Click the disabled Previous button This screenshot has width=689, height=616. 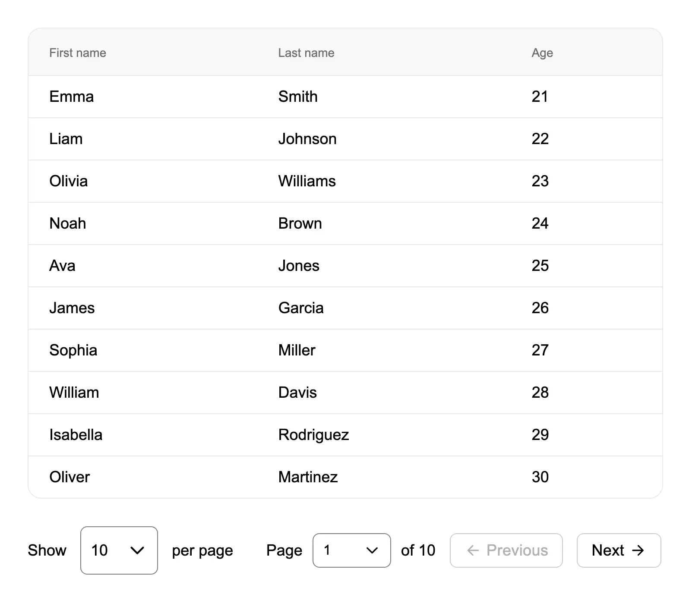click(506, 550)
